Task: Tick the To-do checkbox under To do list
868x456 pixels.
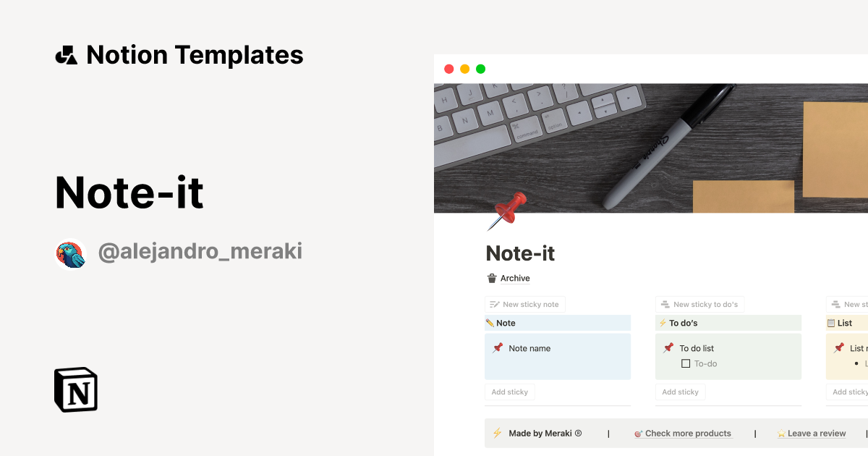Action: (685, 363)
